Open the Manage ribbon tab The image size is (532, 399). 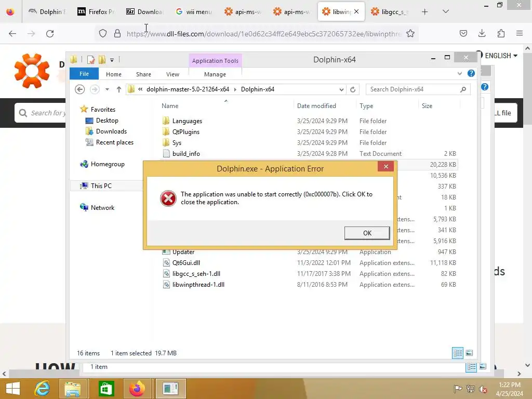pos(215,74)
